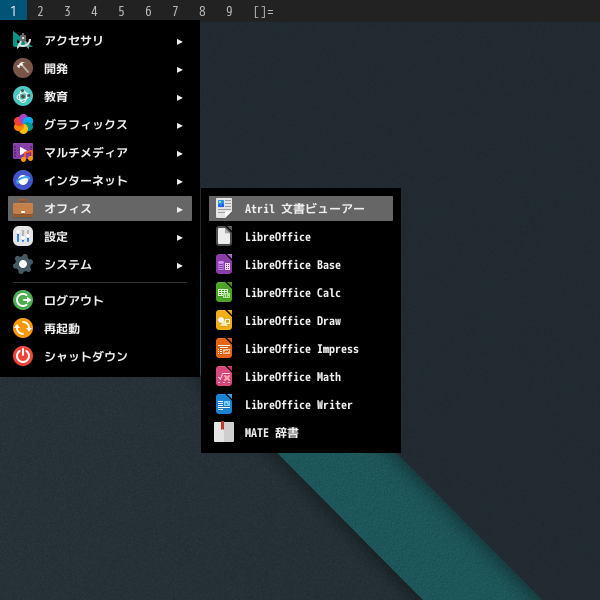
Task: Click the MATE 辞書 dictionary book icon
Action: pos(224,432)
